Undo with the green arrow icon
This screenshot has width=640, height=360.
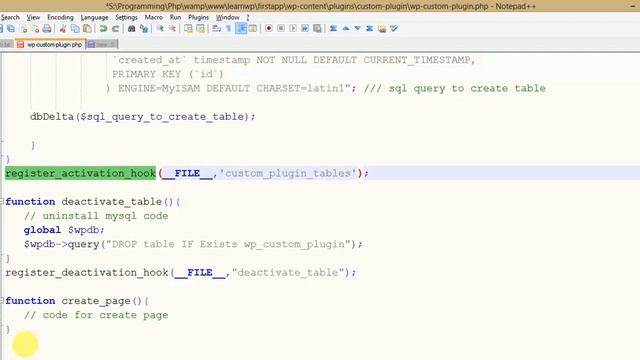coord(103,29)
